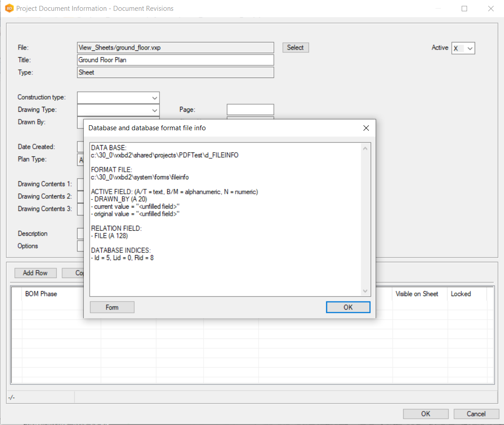Maximize the Project Document Information window
The image size is (504, 425).
coord(464,9)
